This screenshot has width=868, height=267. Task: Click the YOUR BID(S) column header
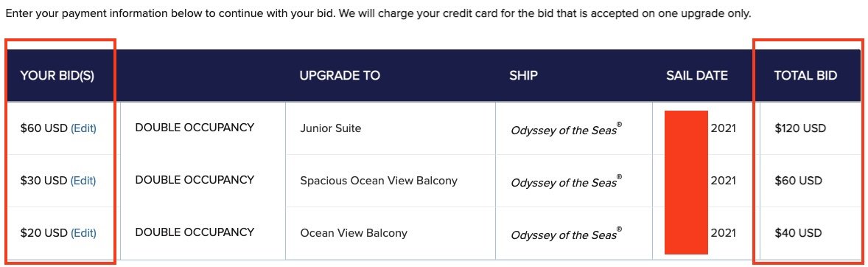point(57,76)
